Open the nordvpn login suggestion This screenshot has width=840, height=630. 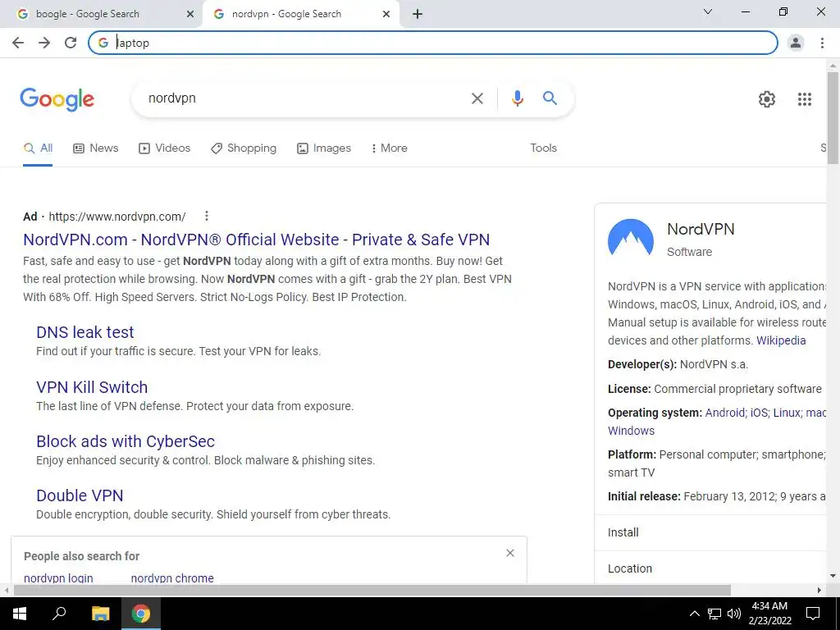pos(58,578)
